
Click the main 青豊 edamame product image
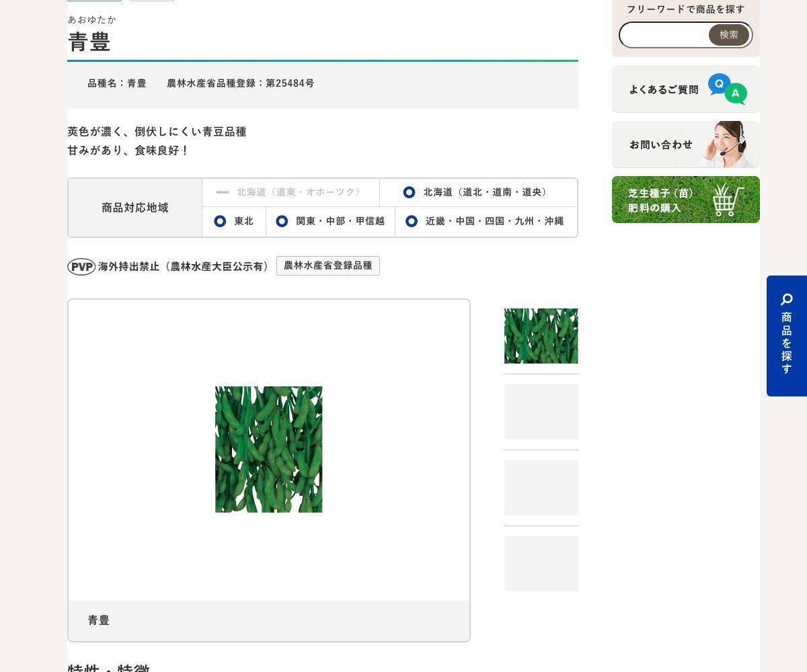[x=269, y=450]
